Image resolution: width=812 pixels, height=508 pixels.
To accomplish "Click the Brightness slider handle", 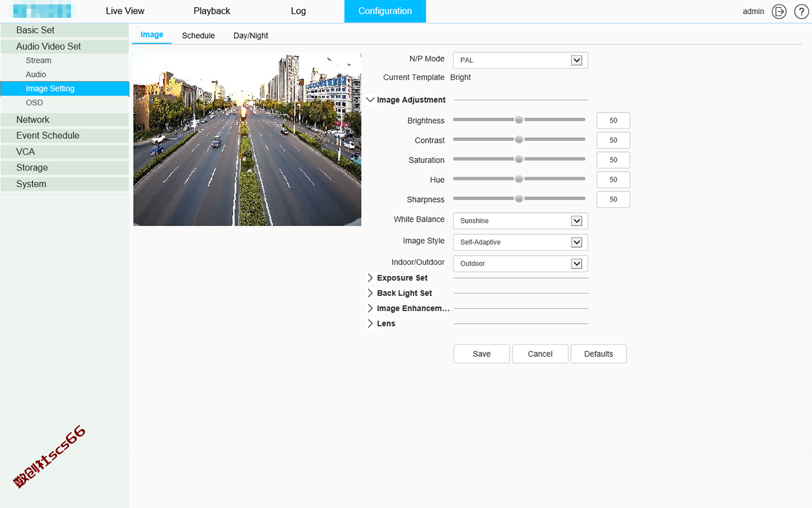I will [519, 119].
